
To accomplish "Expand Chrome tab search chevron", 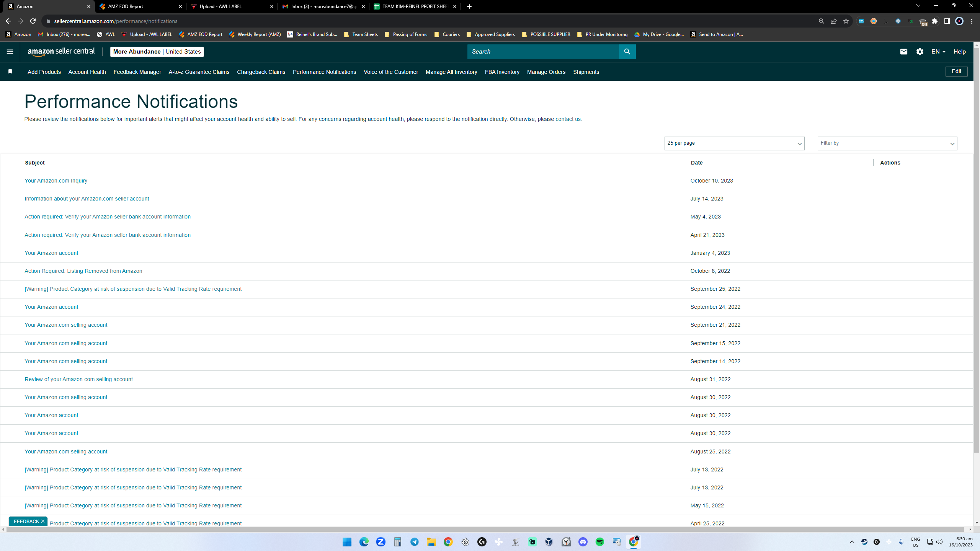I will pyautogui.click(x=918, y=6).
